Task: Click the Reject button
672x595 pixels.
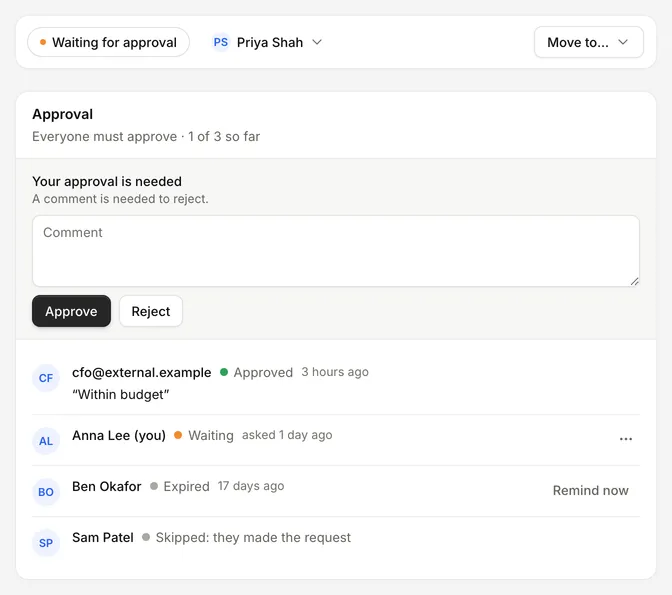Action: [x=151, y=311]
